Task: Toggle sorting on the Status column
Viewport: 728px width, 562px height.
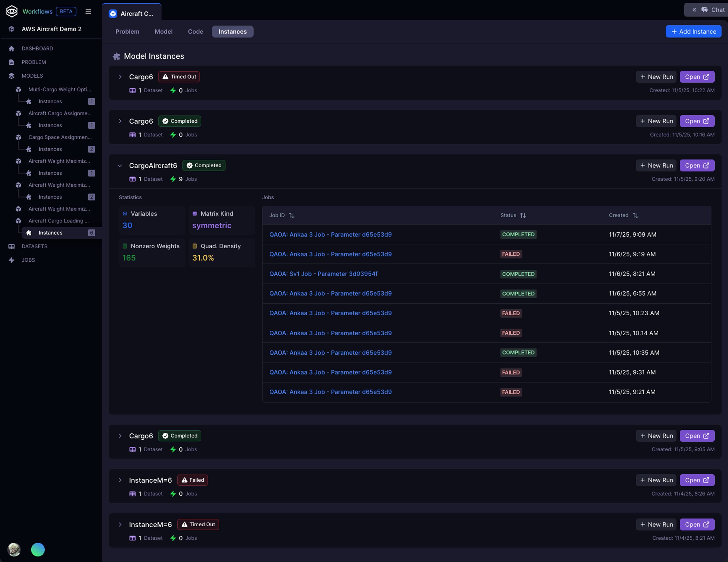Action: point(523,215)
